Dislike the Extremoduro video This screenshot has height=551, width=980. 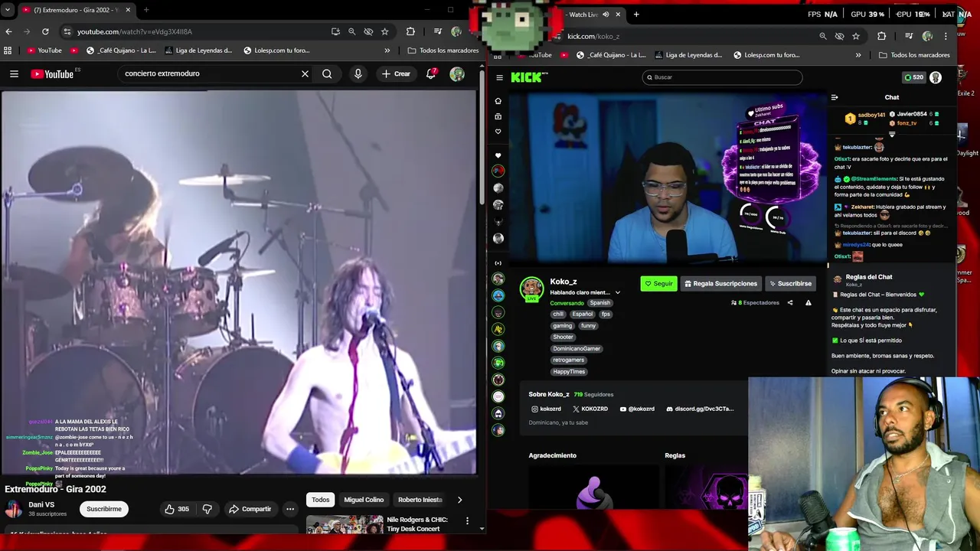pos(207,509)
